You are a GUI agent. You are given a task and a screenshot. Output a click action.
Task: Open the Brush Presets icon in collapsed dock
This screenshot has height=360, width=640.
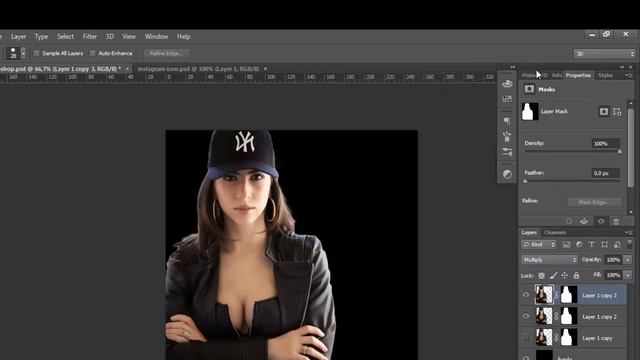(507, 152)
